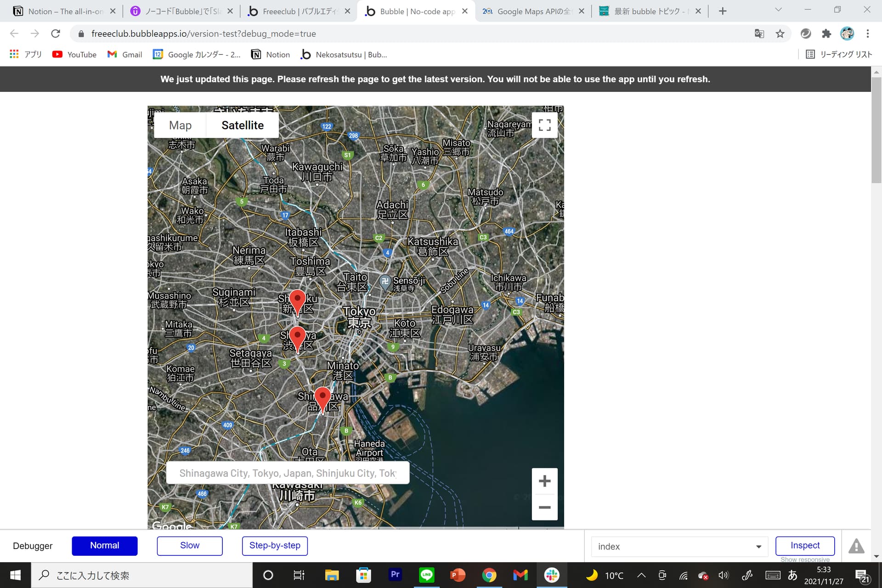
Task: Open PowerPoint from taskbar
Action: (x=458, y=575)
